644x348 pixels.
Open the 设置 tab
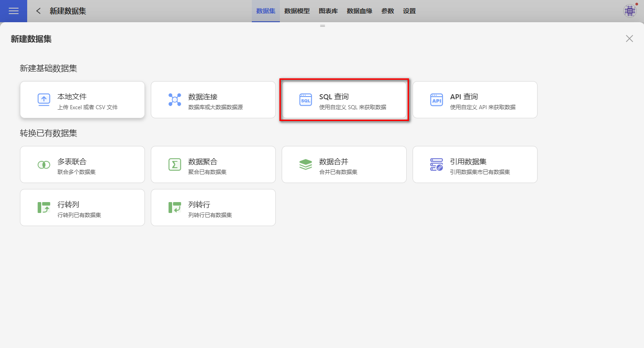(x=409, y=11)
